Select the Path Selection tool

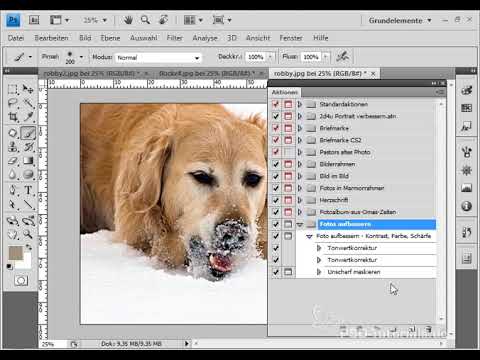click(x=13, y=204)
